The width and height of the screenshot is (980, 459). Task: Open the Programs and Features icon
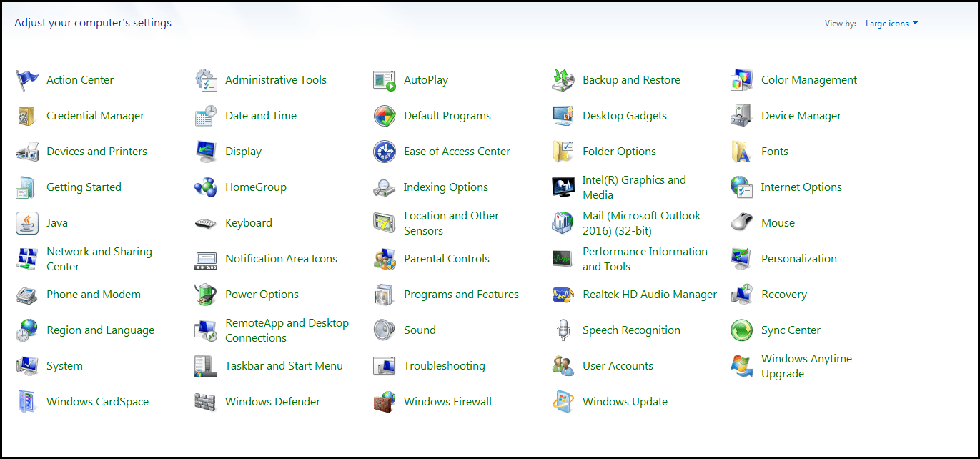(385, 295)
